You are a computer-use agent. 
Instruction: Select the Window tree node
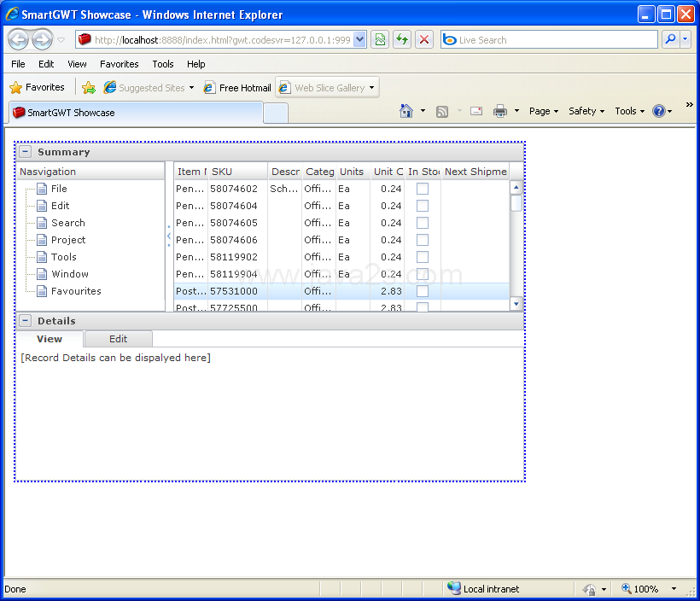pyautogui.click(x=70, y=274)
